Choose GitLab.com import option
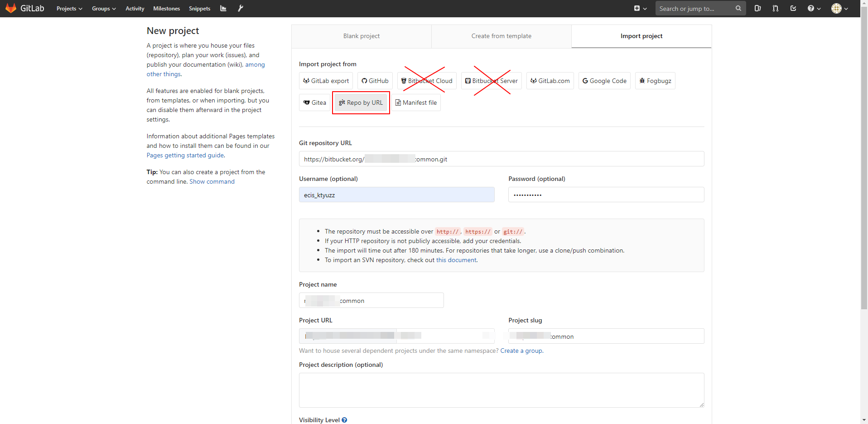This screenshot has width=868, height=424. coord(550,81)
